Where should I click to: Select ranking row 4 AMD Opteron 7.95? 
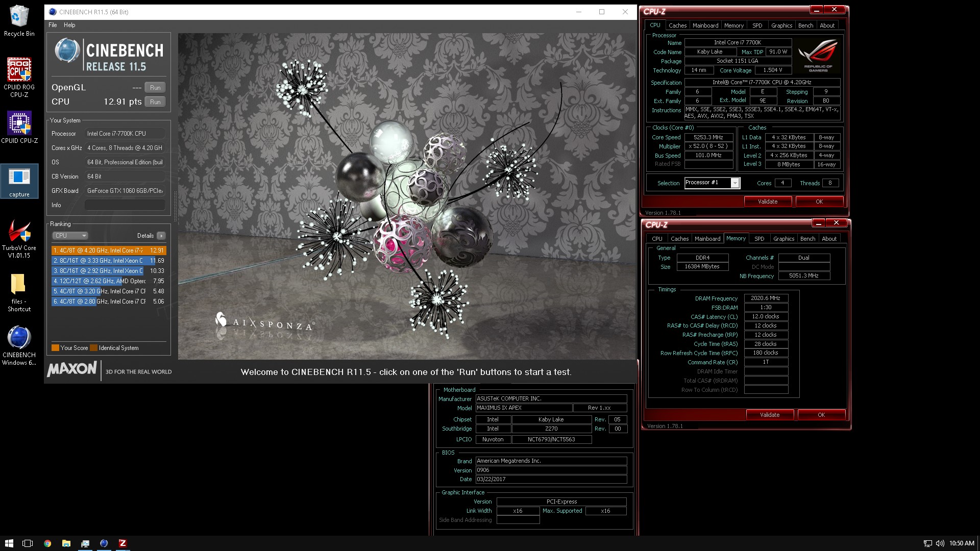109,281
